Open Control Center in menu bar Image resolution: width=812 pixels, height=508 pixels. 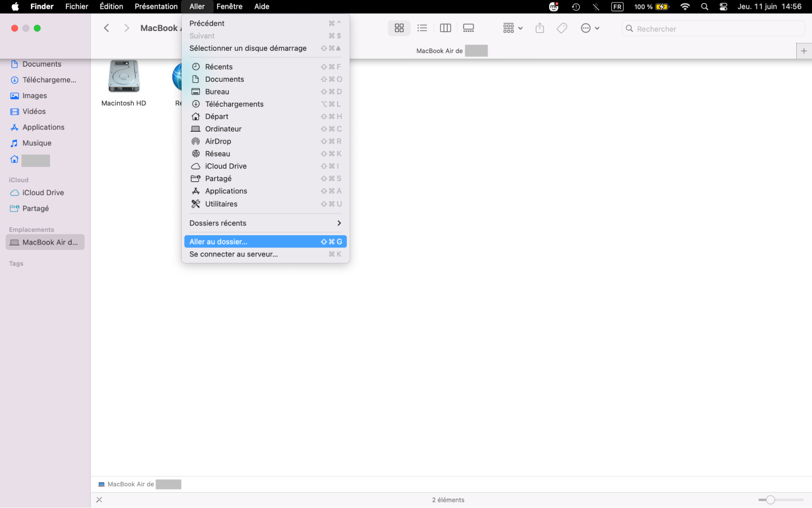pos(723,7)
